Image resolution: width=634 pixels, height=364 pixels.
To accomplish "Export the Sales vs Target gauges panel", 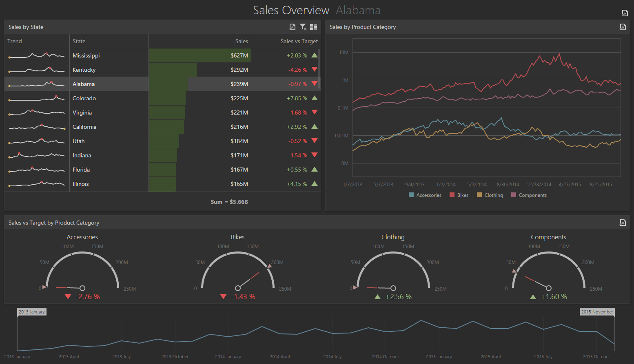I will pyautogui.click(x=623, y=223).
